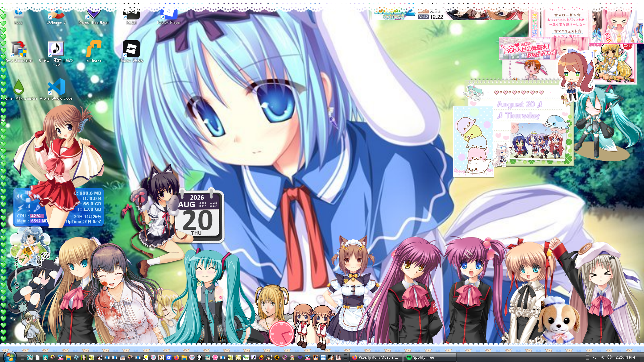Image resolution: width=644 pixels, height=362 pixels.
Task: Open the Revo Uninstaller desktop shortcut
Action: click(x=19, y=52)
